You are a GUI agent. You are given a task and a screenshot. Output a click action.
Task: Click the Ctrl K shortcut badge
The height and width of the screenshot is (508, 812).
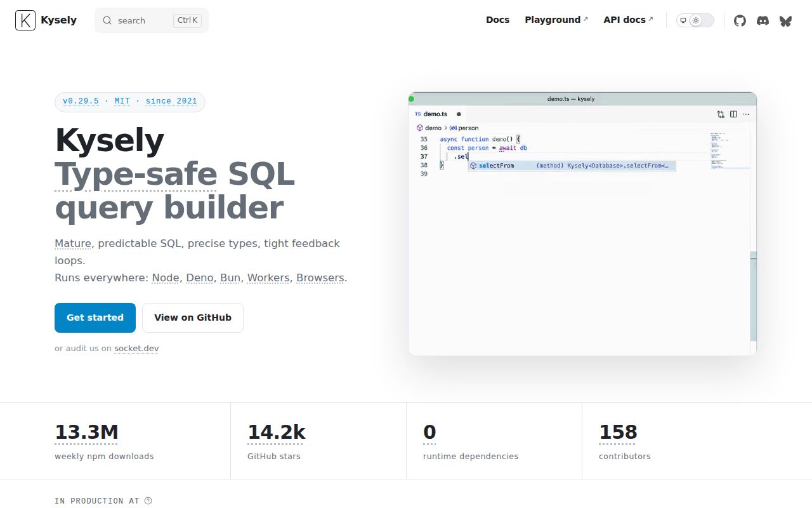(x=187, y=20)
